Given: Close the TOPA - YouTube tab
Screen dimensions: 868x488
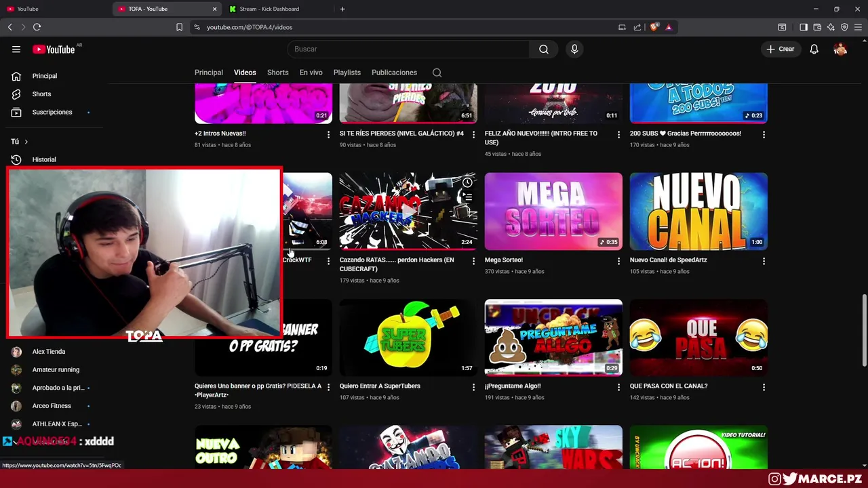Looking at the screenshot, I should (x=215, y=9).
